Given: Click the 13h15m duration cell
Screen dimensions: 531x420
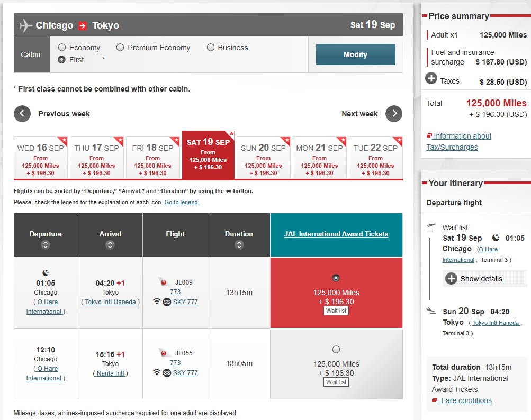Looking at the screenshot, I should click(x=239, y=293).
